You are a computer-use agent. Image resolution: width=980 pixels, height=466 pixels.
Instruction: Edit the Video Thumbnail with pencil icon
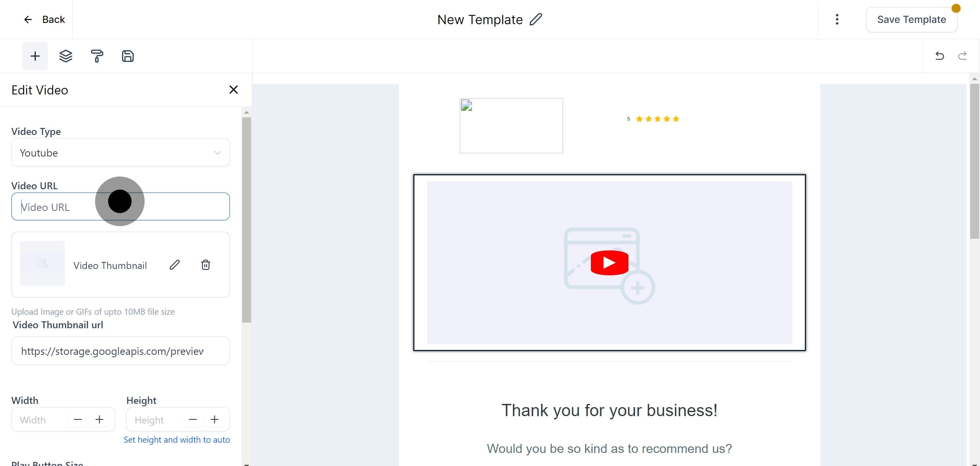[x=175, y=265]
